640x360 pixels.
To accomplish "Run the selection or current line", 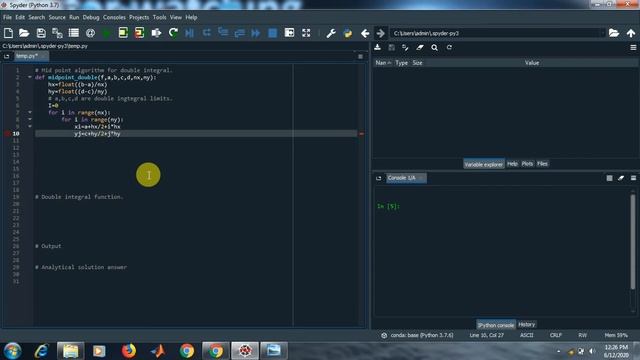I will pyautogui.click(x=156, y=33).
